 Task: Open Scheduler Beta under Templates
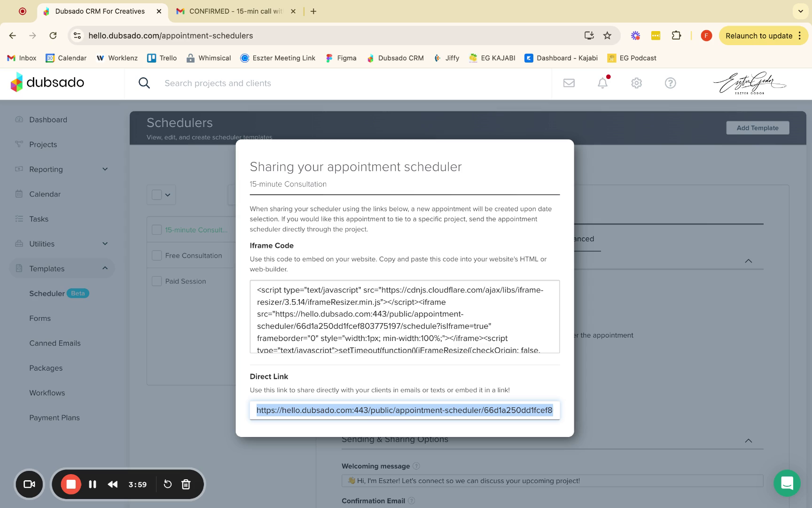tap(59, 294)
